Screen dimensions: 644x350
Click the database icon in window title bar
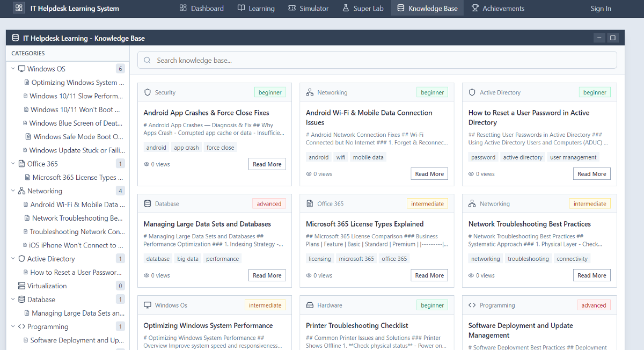click(x=15, y=38)
